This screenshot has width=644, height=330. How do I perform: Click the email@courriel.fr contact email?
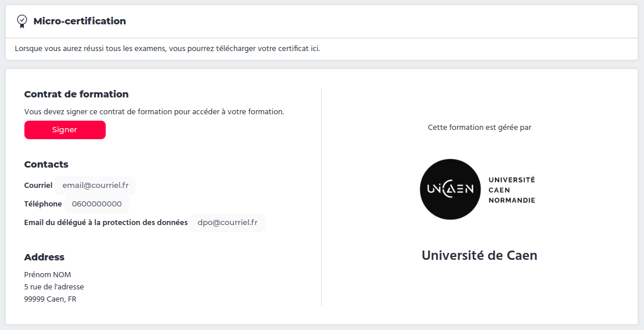coord(95,185)
